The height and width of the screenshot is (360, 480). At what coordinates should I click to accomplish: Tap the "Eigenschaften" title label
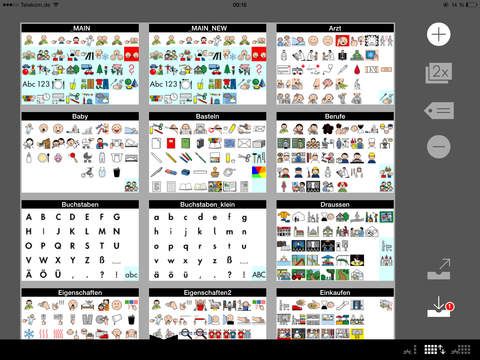(80, 293)
